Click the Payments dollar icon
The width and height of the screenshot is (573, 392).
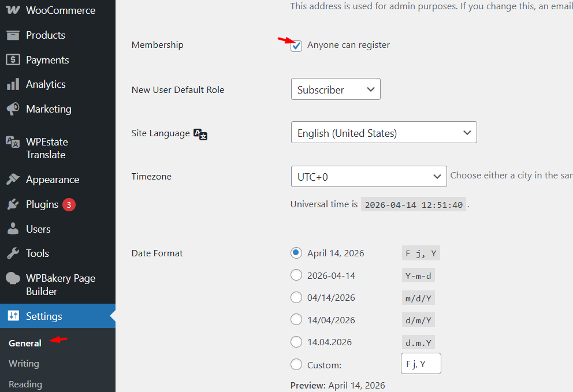(x=13, y=60)
